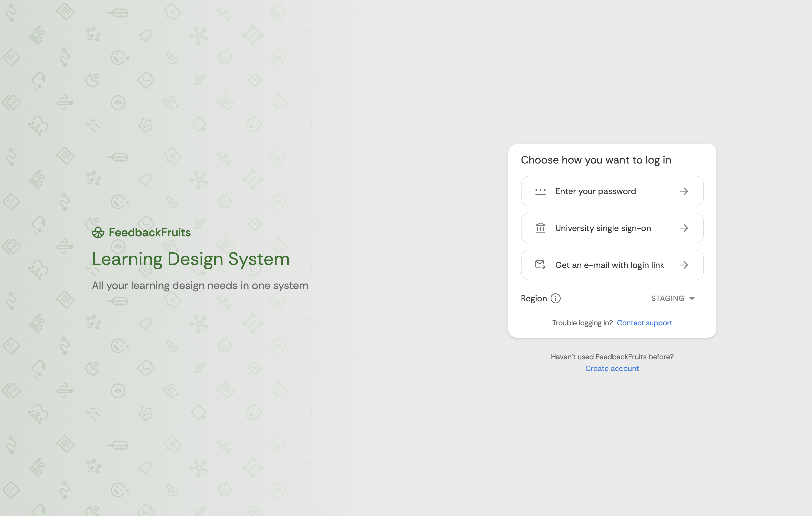Click the Learning Design System heading
The image size is (812, 516).
(191, 259)
